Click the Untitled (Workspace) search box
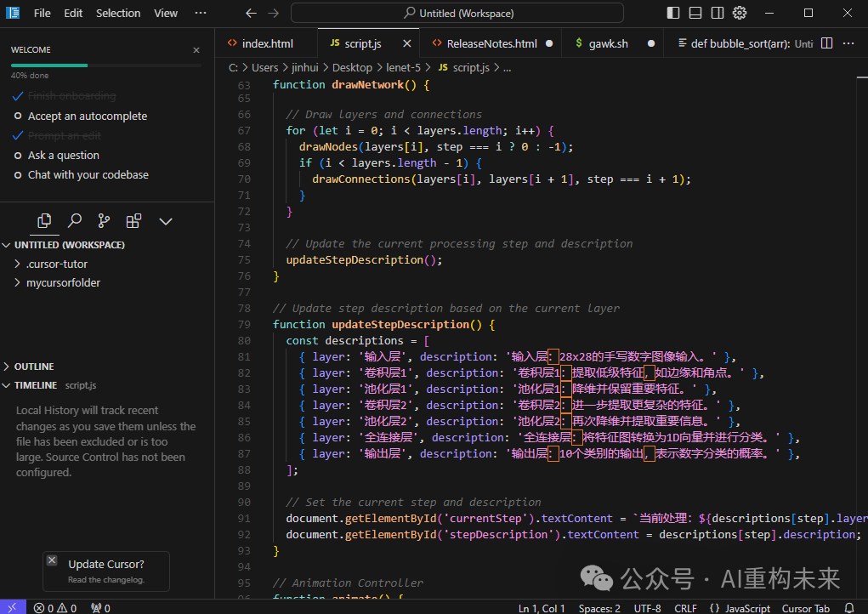Image resolution: width=868 pixels, height=614 pixels. [457, 13]
